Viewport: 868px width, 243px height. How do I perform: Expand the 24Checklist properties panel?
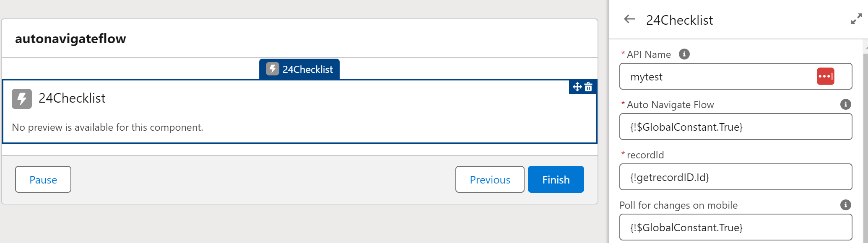[x=856, y=19]
